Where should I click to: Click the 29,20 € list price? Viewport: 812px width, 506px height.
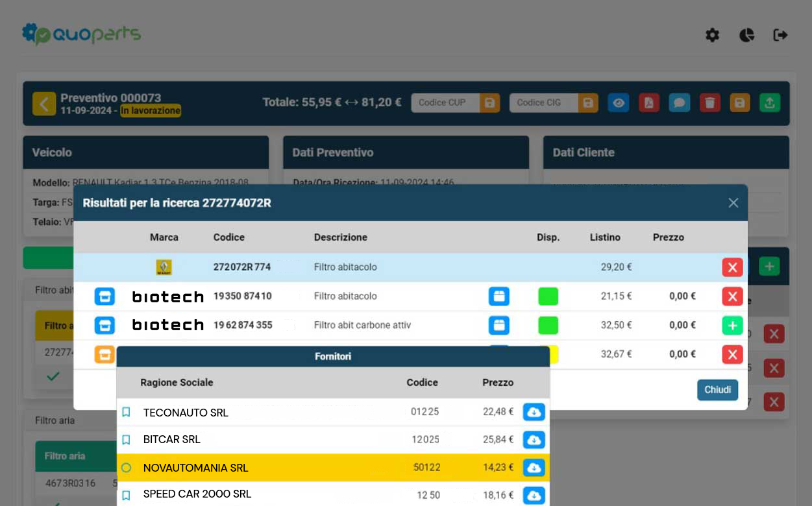(617, 267)
